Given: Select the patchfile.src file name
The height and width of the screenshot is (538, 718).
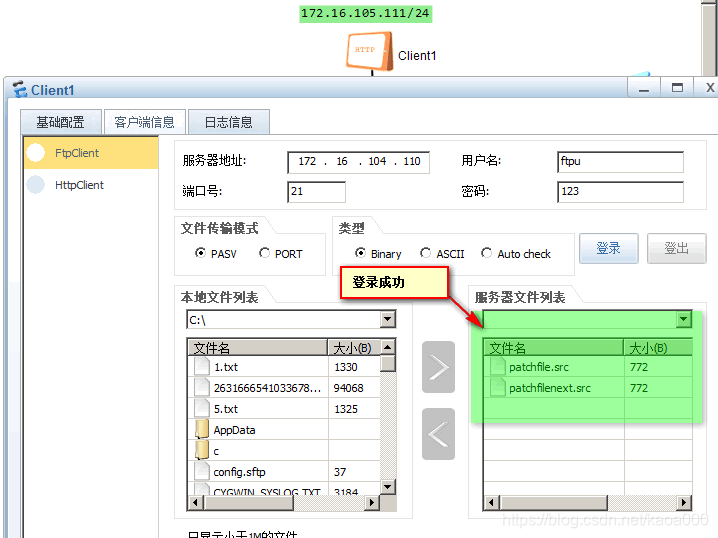Looking at the screenshot, I should (x=539, y=367).
